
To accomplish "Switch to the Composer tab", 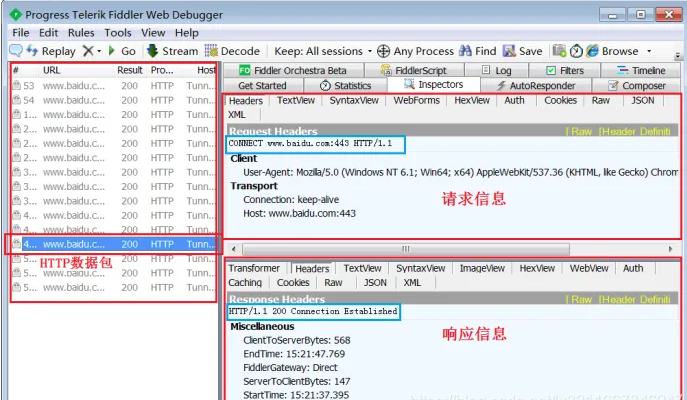I will click(x=637, y=85).
